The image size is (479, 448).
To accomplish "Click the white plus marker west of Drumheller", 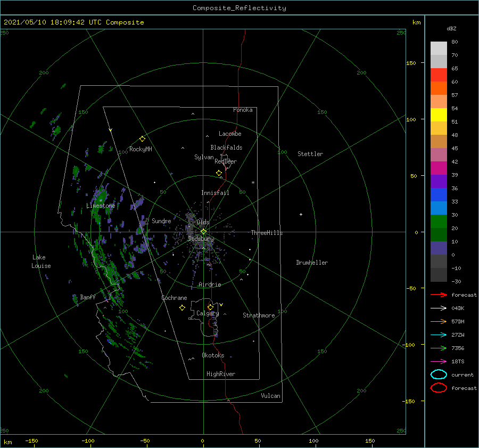I will click(301, 214).
